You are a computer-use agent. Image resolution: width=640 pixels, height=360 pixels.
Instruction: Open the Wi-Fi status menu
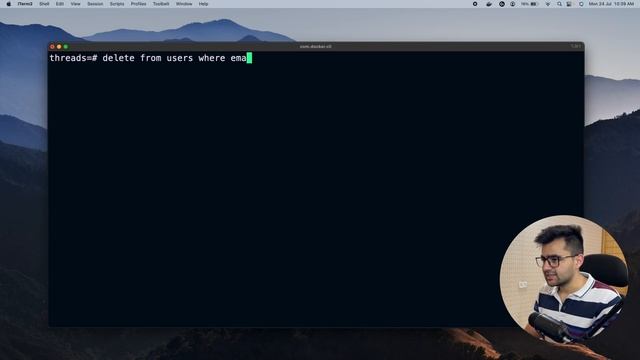(548, 4)
